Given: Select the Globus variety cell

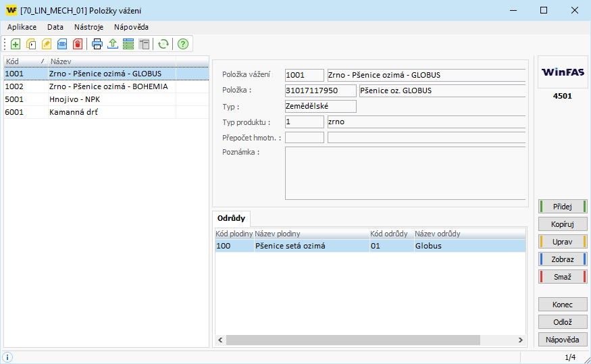Looking at the screenshot, I should pos(469,246).
